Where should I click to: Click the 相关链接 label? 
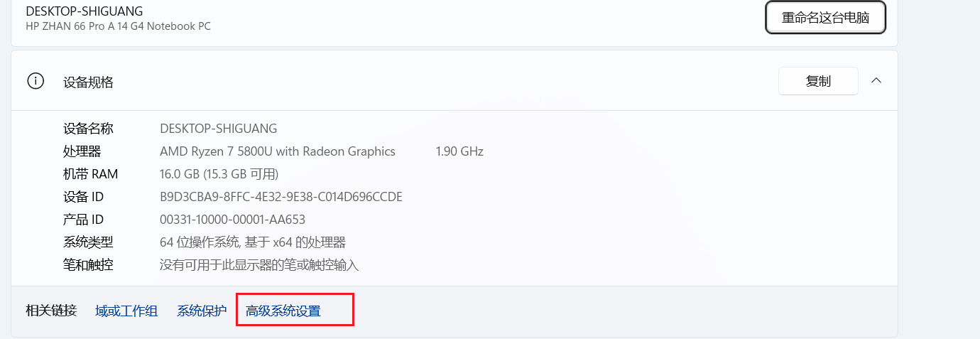[x=51, y=311]
